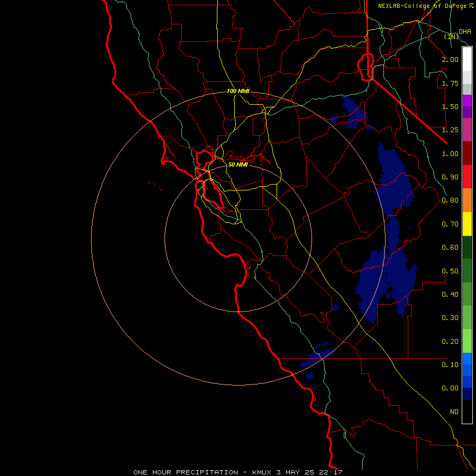Image resolution: width=476 pixels, height=476 pixels.
Task: Select the black ND legend swatch
Action: (x=467, y=411)
